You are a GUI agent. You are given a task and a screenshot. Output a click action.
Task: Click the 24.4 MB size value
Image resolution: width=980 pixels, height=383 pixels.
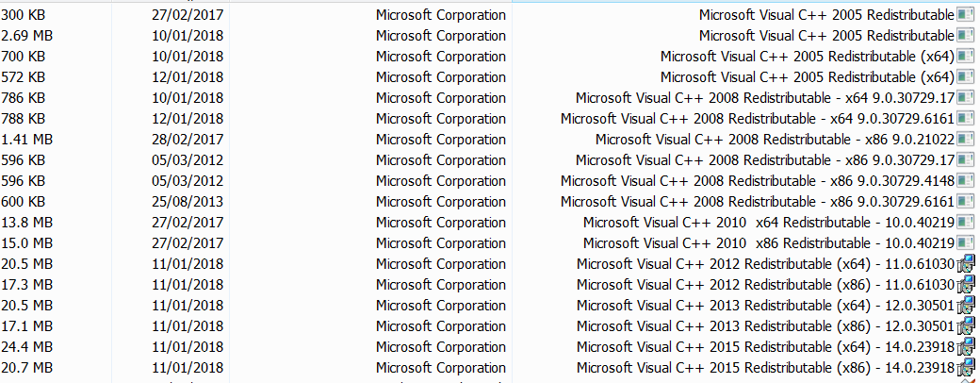pyautogui.click(x=27, y=347)
